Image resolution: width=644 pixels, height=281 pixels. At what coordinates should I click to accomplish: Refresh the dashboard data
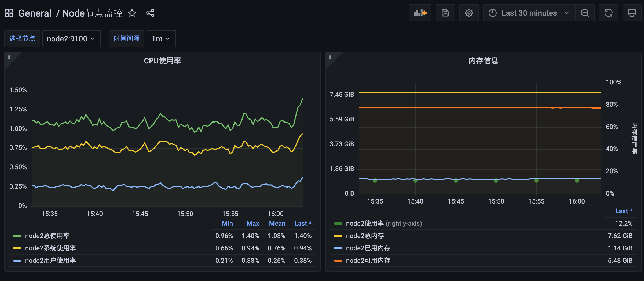608,13
